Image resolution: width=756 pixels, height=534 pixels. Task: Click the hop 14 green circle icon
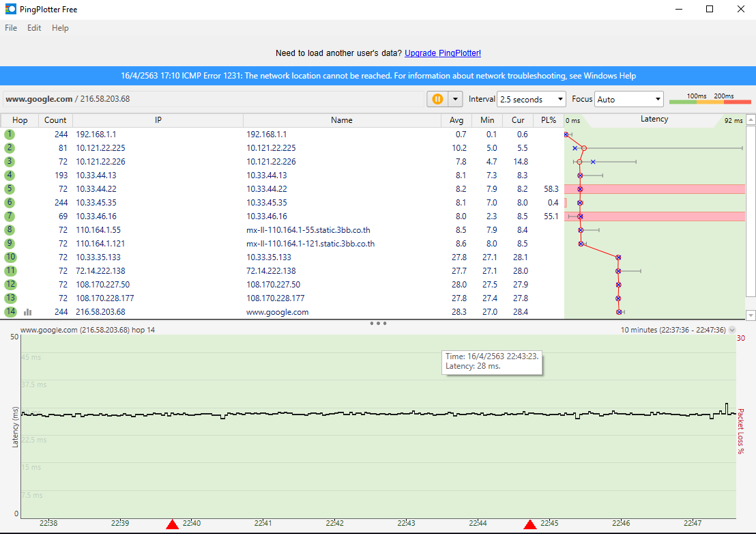[10, 312]
